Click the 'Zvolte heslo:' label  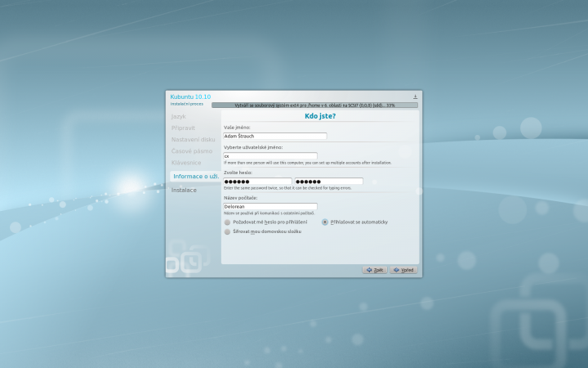[x=238, y=173]
